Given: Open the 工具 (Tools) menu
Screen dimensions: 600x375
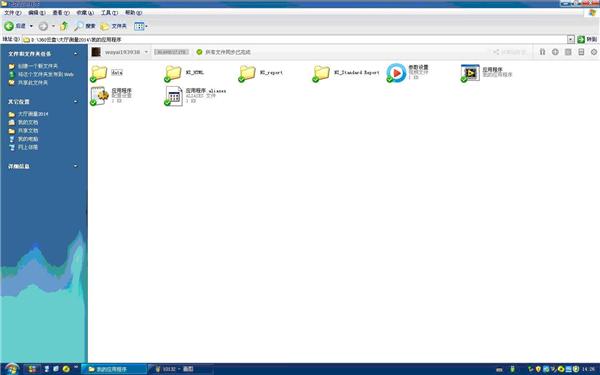Looking at the screenshot, I should (x=109, y=13).
